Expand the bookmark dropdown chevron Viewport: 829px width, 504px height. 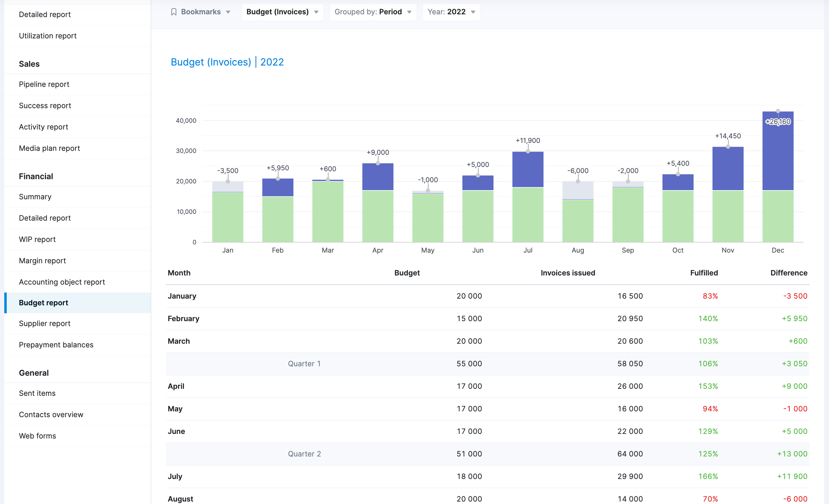[x=228, y=12]
